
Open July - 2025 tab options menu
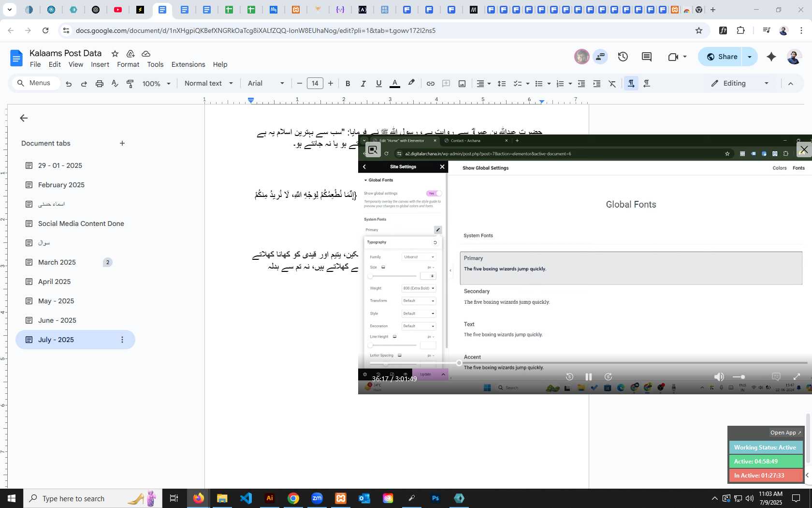click(122, 340)
